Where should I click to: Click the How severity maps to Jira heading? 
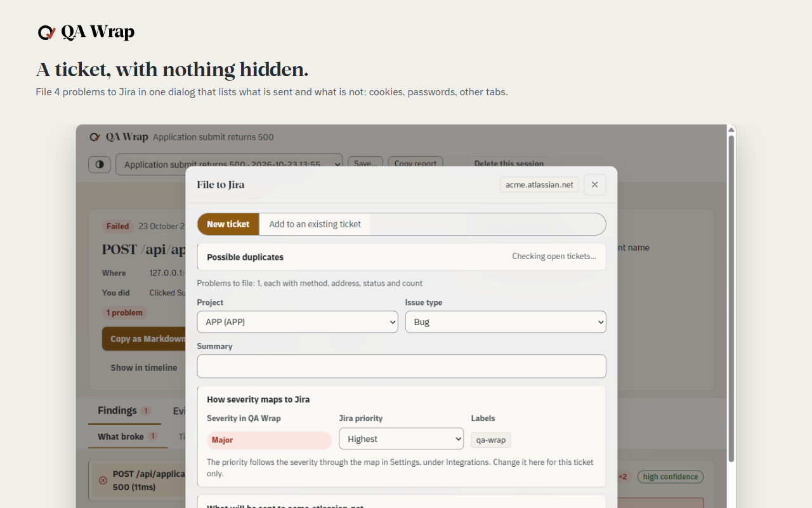[x=258, y=399]
